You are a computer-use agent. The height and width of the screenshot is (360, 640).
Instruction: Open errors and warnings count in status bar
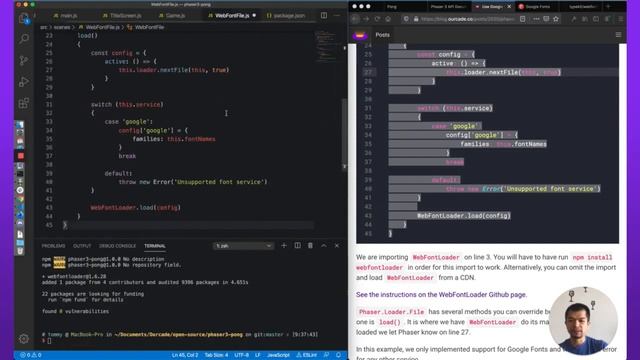click(31, 355)
